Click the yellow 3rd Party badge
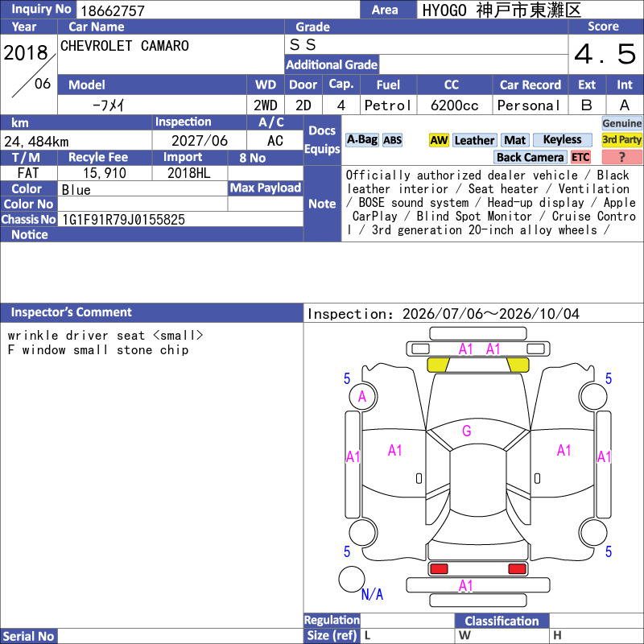 point(621,140)
